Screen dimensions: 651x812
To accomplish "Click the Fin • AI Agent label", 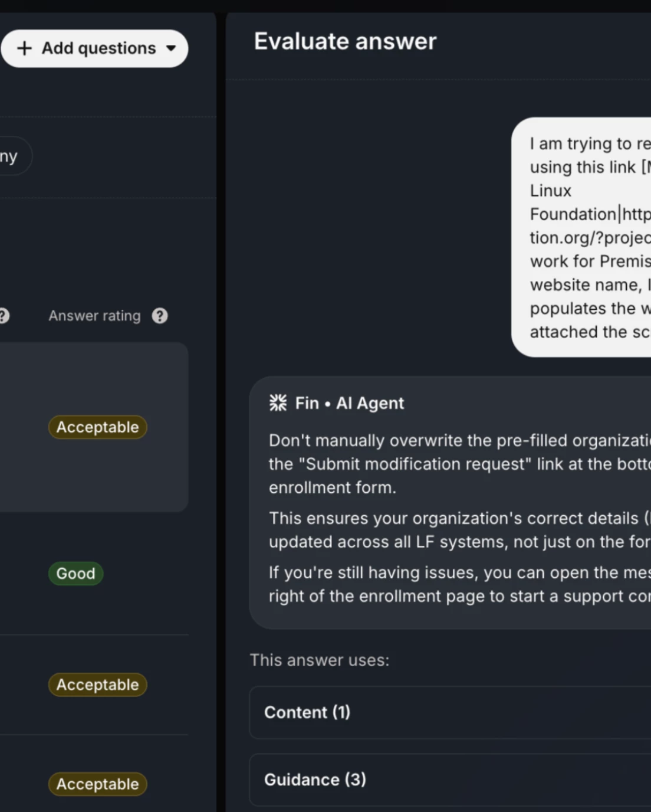I will point(349,403).
